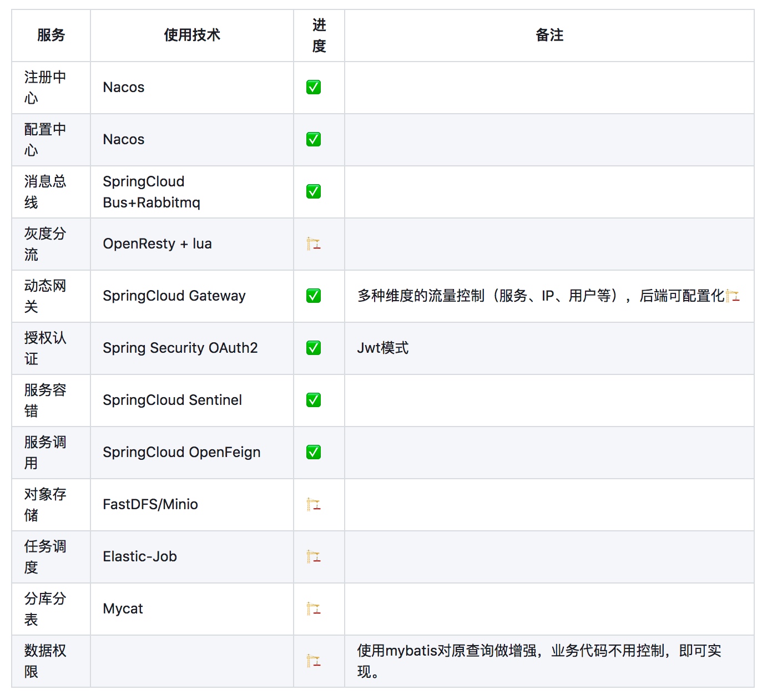
Task: Click the 服务 column header
Action: click(51, 35)
